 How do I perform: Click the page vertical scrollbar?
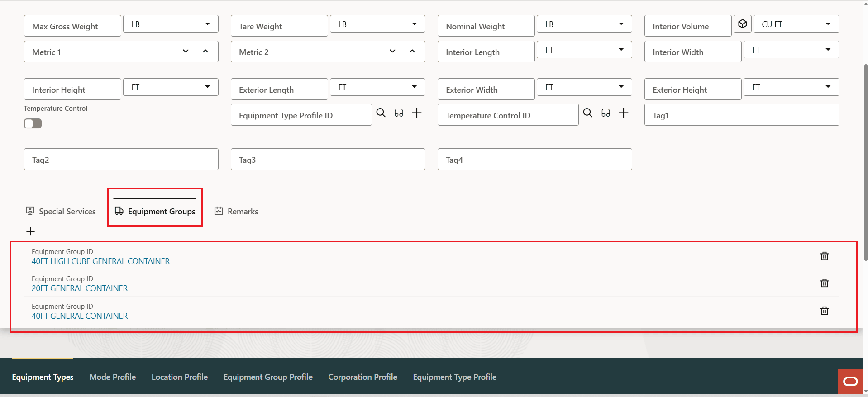coord(865,163)
